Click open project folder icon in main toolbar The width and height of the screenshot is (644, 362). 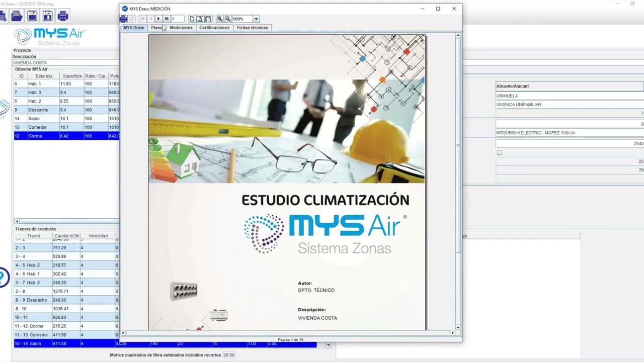pyautogui.click(x=17, y=16)
